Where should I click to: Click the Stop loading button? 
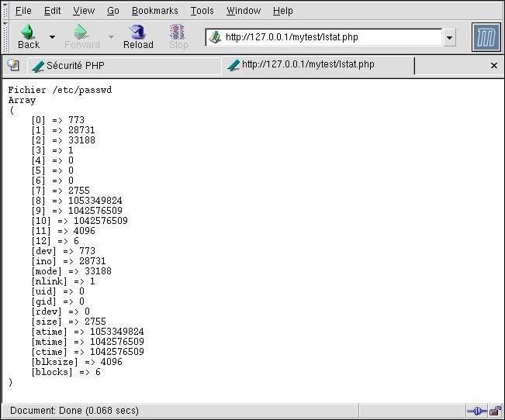(x=178, y=36)
